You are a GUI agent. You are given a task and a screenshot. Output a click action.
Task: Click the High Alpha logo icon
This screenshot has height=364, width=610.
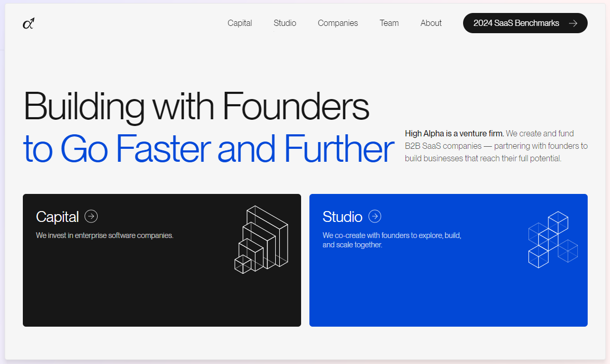pyautogui.click(x=29, y=23)
